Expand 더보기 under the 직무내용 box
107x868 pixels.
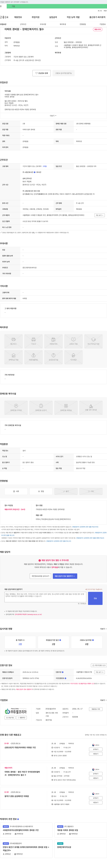point(53,116)
